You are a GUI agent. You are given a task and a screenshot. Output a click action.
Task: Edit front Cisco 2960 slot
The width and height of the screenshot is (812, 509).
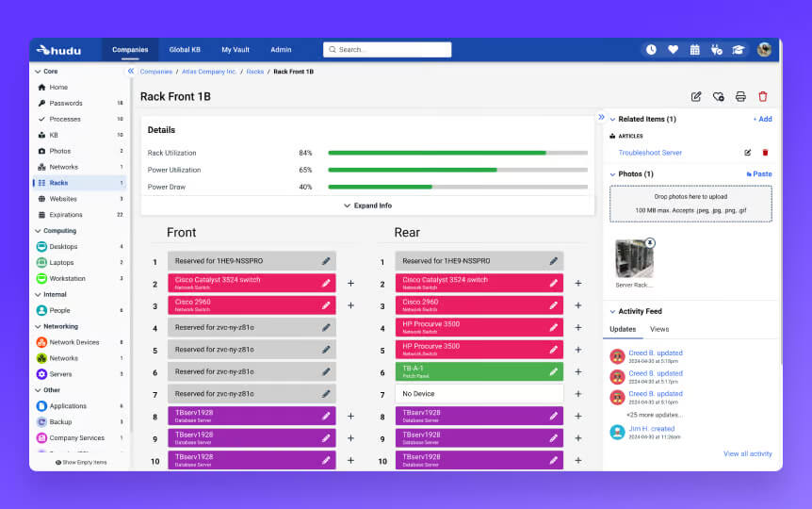(326, 305)
